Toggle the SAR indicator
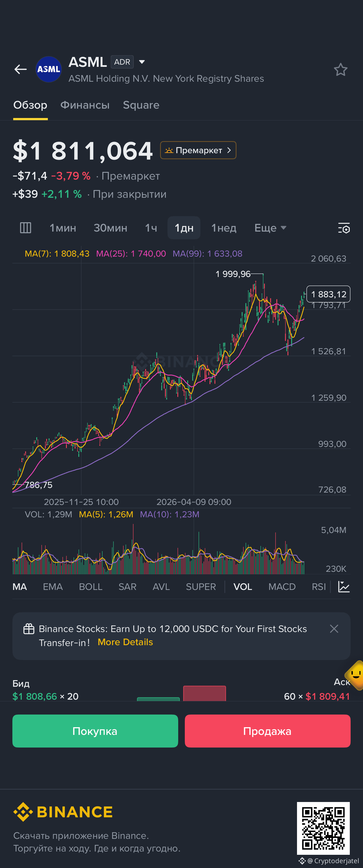The width and height of the screenshot is (363, 868). (127, 587)
